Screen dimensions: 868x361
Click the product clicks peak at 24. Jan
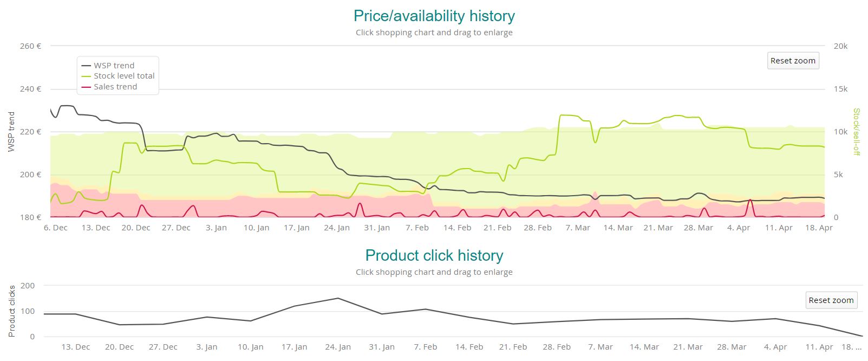tap(338, 298)
